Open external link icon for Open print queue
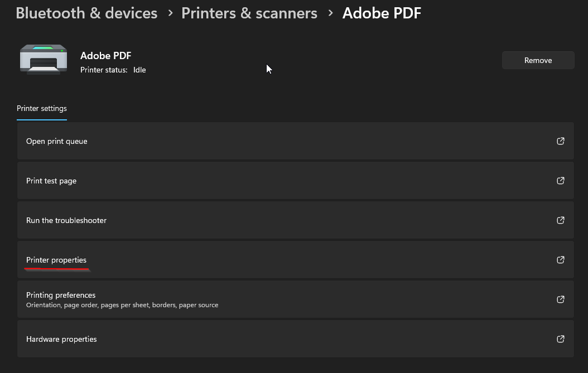The width and height of the screenshot is (588, 373). tap(560, 141)
